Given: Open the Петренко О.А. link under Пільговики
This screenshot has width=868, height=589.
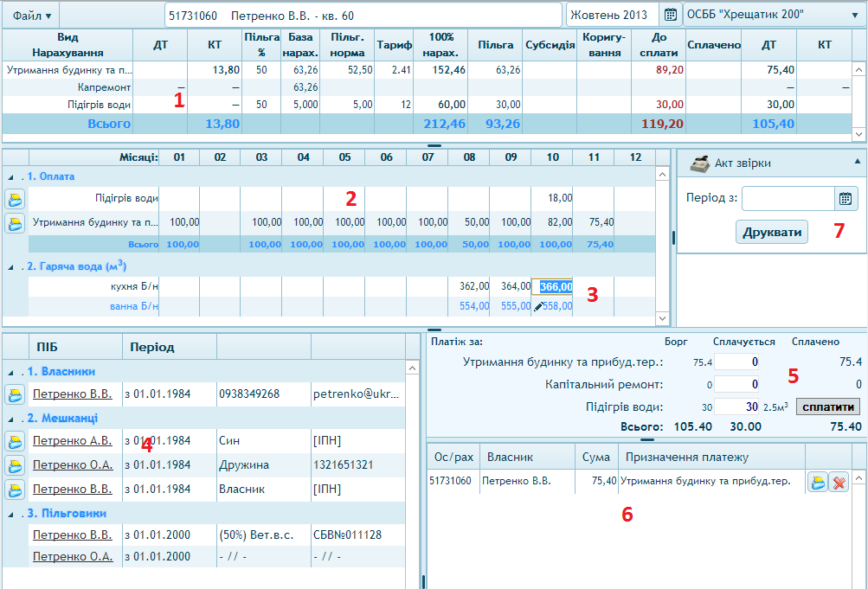Looking at the screenshot, I should pos(73,557).
